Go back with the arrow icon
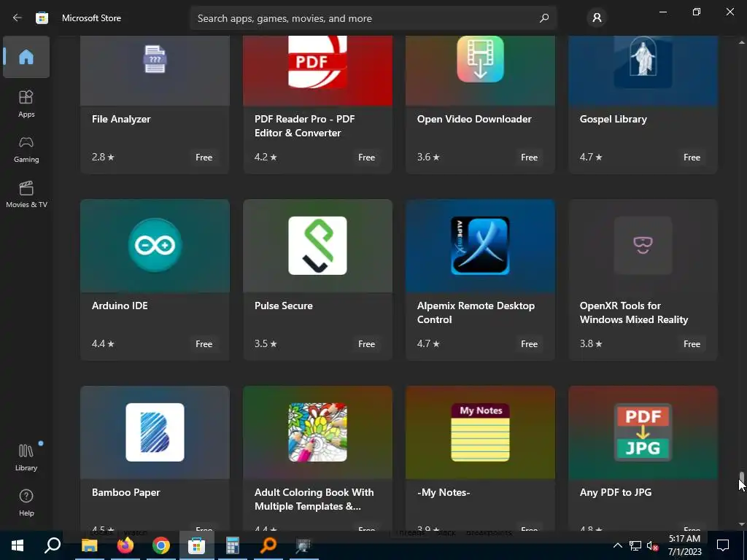The height and width of the screenshot is (560, 747). 18,18
